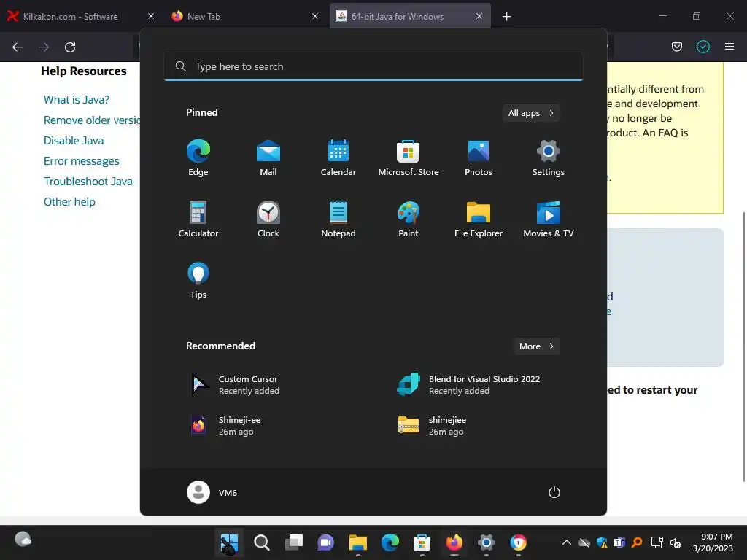Viewport: 747px width, 560px height.
Task: Launch the Photos app
Action: click(x=479, y=158)
